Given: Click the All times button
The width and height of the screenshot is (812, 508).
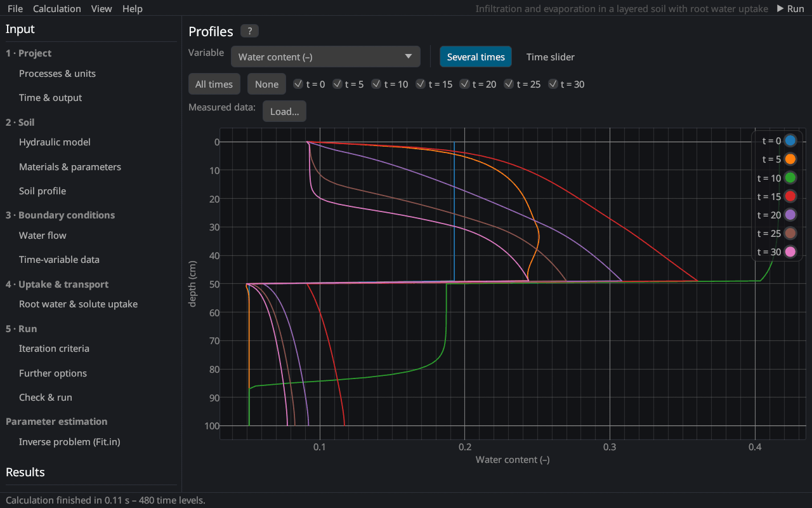Looking at the screenshot, I should [214, 84].
